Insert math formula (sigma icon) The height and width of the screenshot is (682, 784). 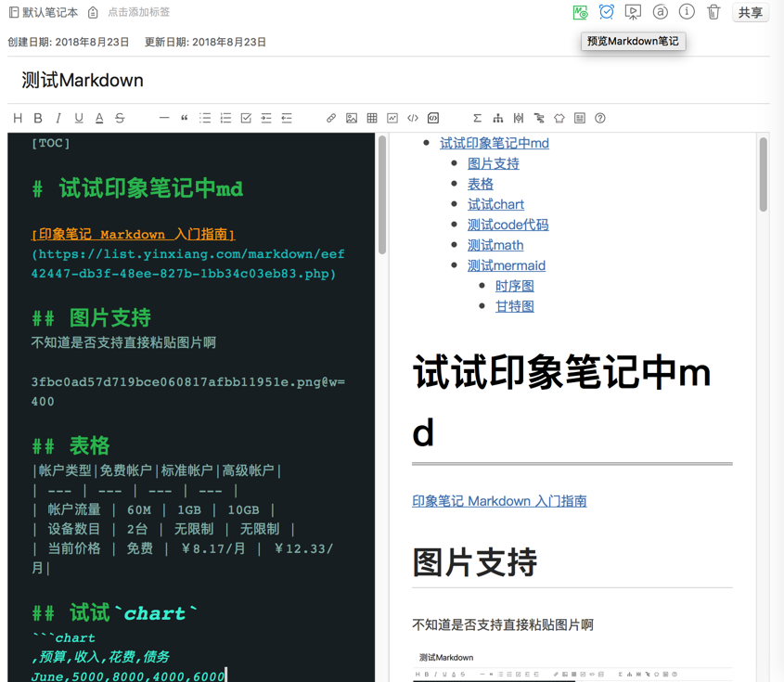coord(478,118)
